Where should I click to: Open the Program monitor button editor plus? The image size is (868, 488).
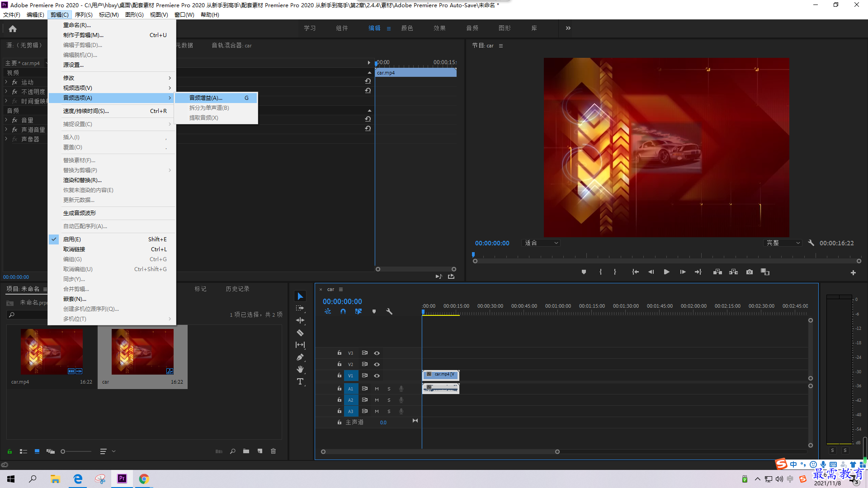[853, 272]
